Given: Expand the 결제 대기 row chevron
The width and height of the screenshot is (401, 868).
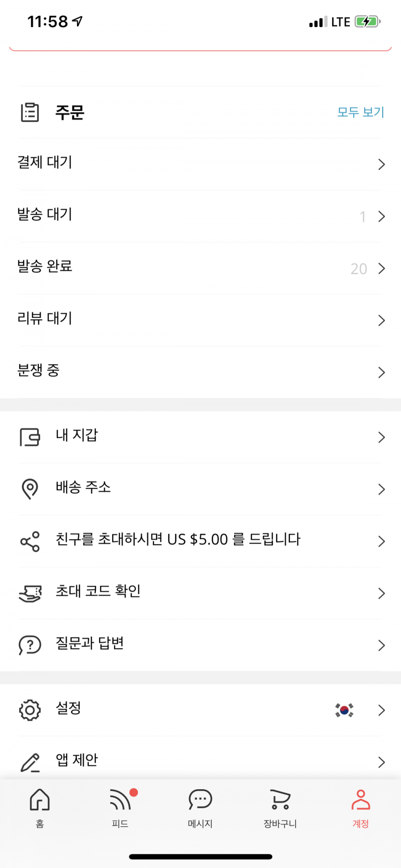Looking at the screenshot, I should pos(381,164).
